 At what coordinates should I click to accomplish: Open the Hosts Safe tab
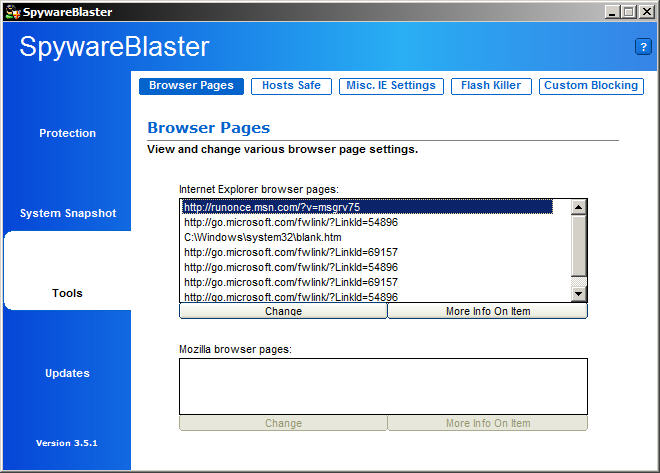pyautogui.click(x=291, y=86)
